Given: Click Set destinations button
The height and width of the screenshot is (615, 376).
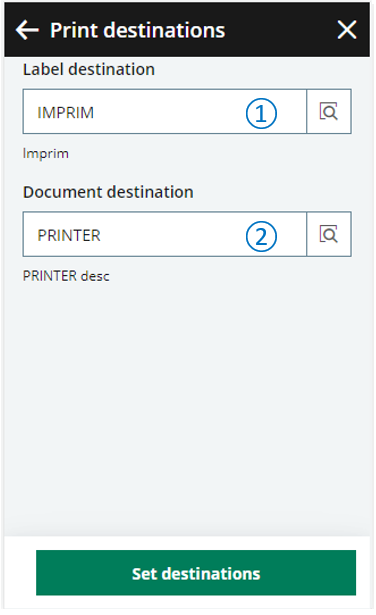Looking at the screenshot, I should (x=196, y=573).
